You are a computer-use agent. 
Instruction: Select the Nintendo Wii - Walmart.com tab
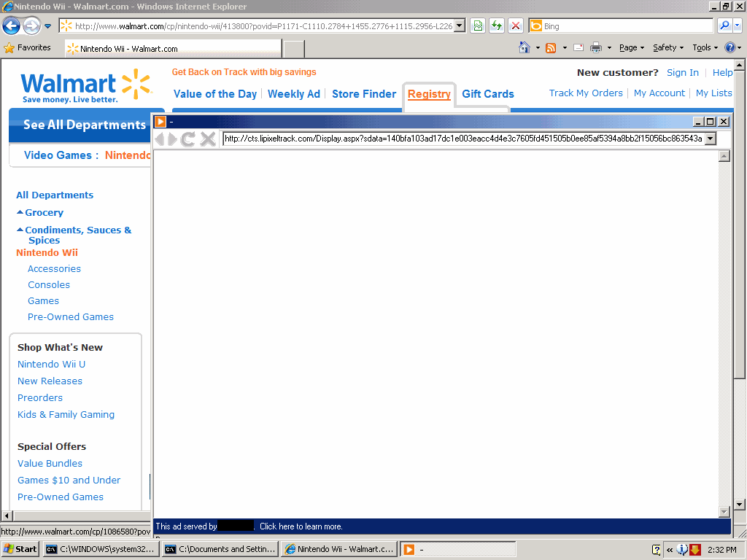[x=174, y=49]
